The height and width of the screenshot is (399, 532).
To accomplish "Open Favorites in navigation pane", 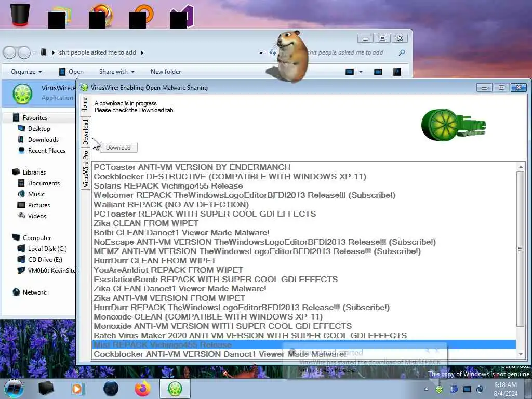I will coord(35,118).
